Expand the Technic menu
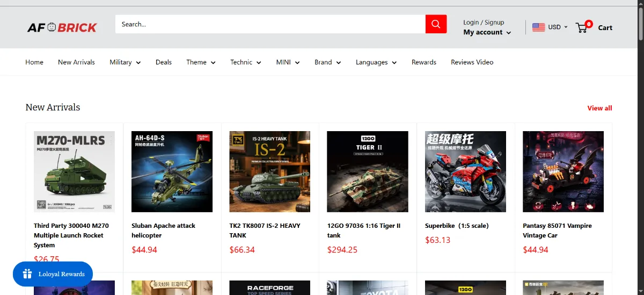Screen dimensions: 644x295 (246, 62)
